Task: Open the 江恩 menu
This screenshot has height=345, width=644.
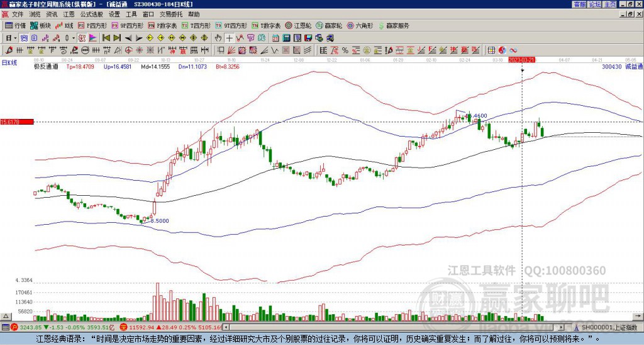Action: (x=69, y=14)
